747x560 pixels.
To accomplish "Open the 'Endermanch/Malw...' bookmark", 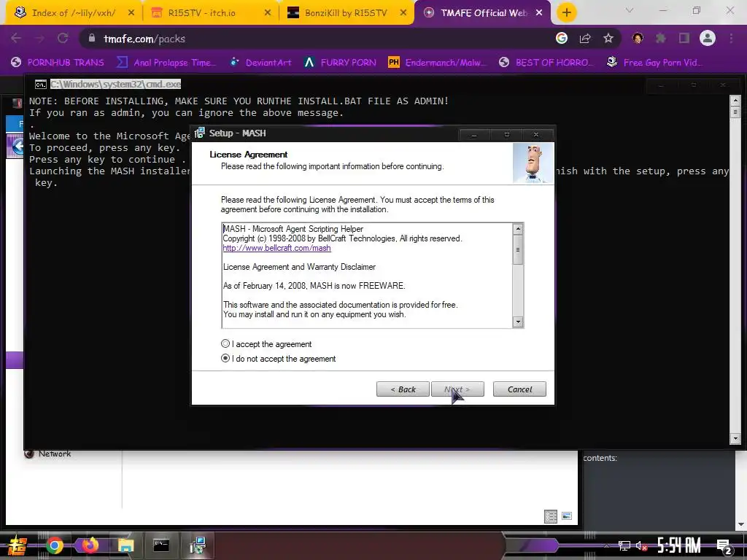I will [x=438, y=63].
